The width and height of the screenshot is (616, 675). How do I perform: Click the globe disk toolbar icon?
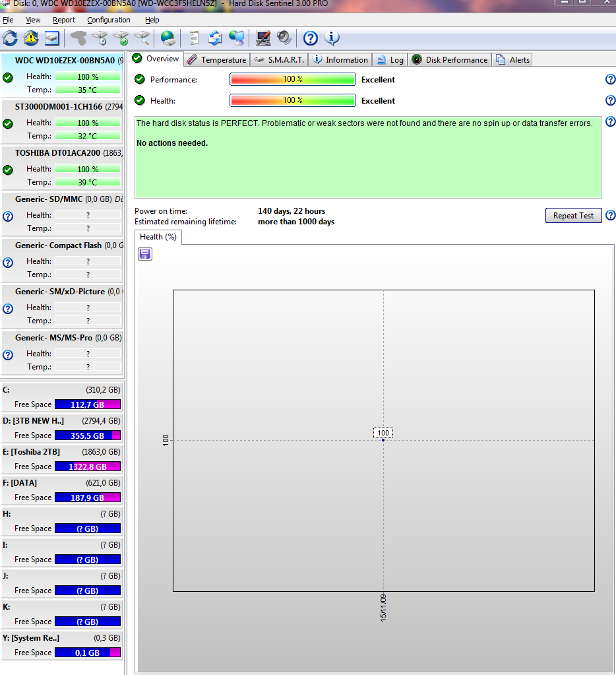coord(168,38)
